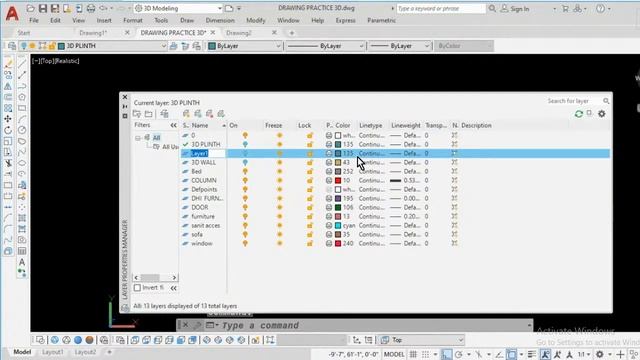Click the Make Object's Layer Current icon
The width and height of the screenshot is (640, 360).
(173, 46)
